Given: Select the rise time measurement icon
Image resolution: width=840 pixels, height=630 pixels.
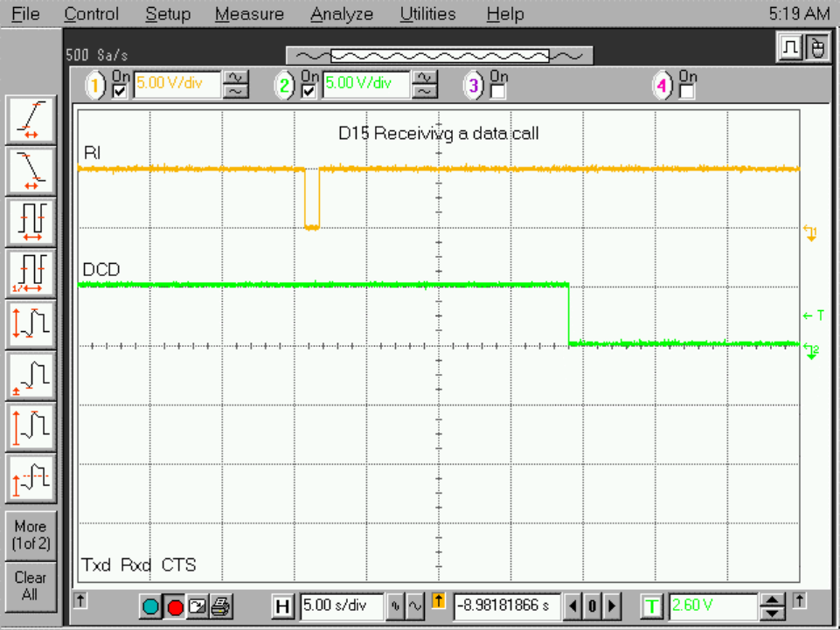Looking at the screenshot, I should point(31,120).
